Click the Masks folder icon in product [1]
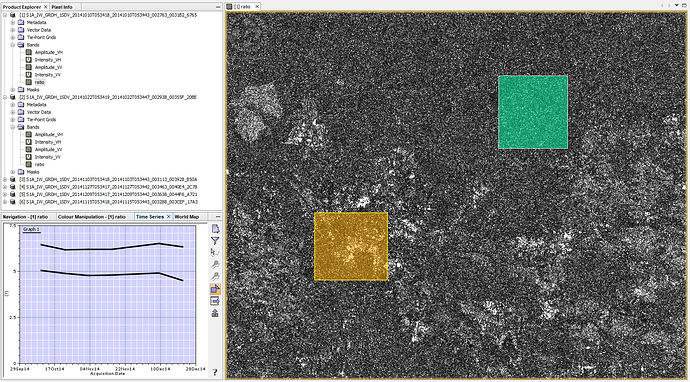Image resolution: width=690 pixels, height=382 pixels. [x=21, y=90]
